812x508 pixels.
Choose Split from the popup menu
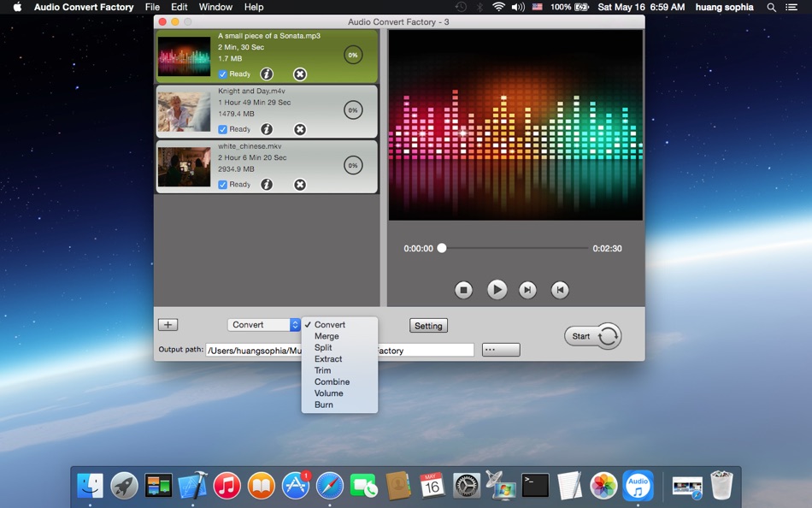339,347
